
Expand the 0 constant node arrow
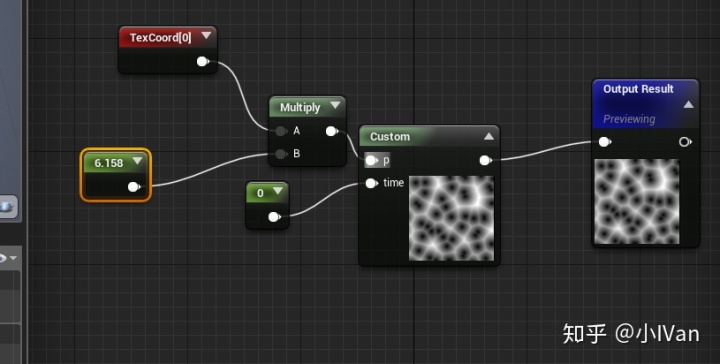278,190
